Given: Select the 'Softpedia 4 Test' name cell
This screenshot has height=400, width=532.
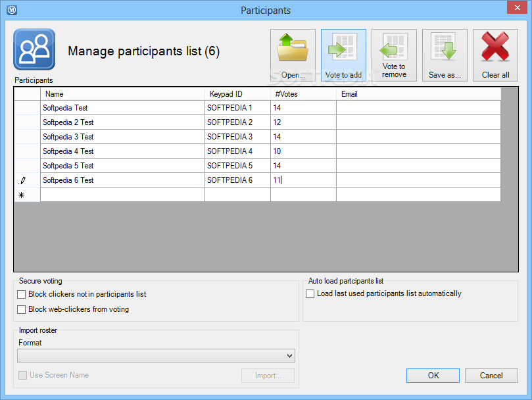Looking at the screenshot, I should click(122, 151).
